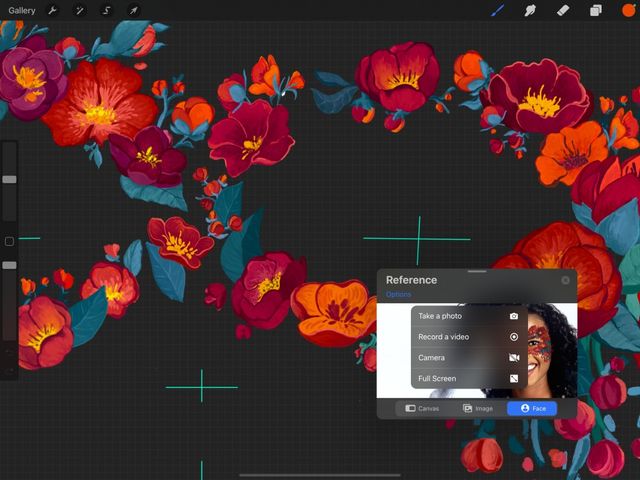The height and width of the screenshot is (480, 640).
Task: Return to the Gallery
Action: [x=22, y=11]
